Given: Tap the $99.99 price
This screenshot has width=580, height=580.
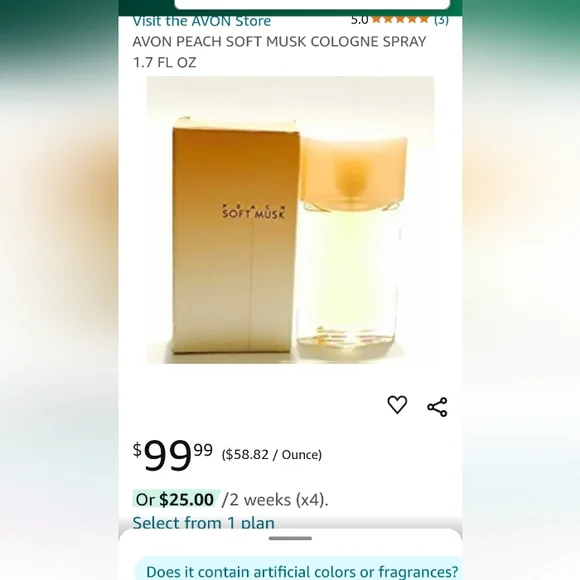Looking at the screenshot, I should [173, 455].
